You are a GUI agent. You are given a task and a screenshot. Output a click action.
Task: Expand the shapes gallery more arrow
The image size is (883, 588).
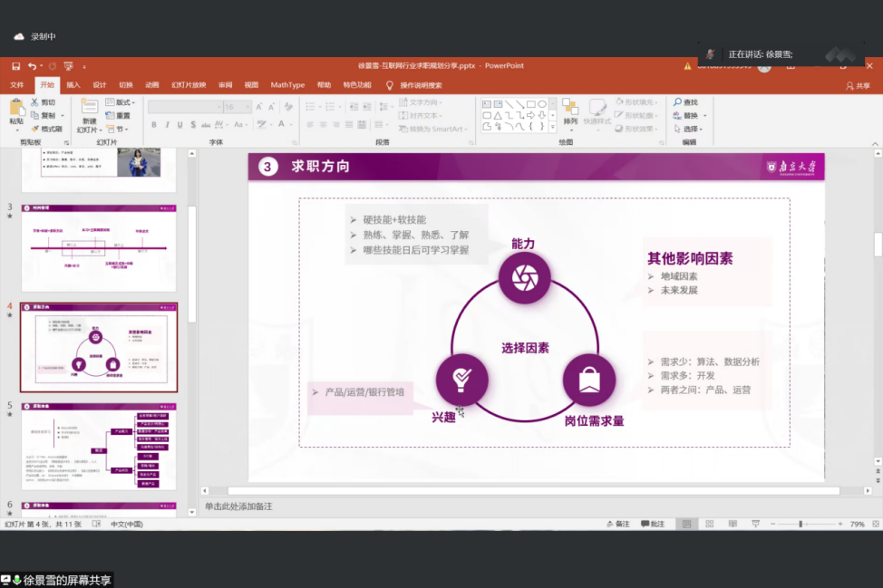pos(553,129)
